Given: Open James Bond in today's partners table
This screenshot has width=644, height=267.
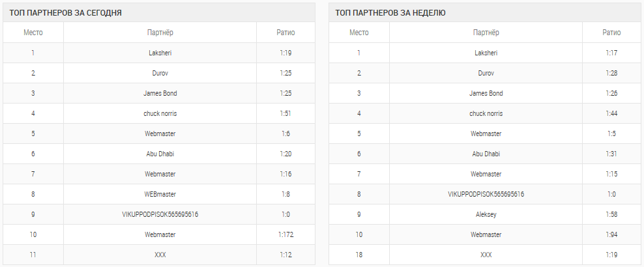Looking at the screenshot, I should click(160, 93).
